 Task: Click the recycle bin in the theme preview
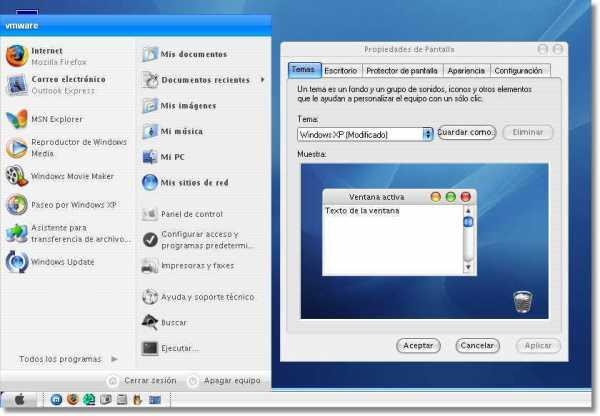point(523,302)
